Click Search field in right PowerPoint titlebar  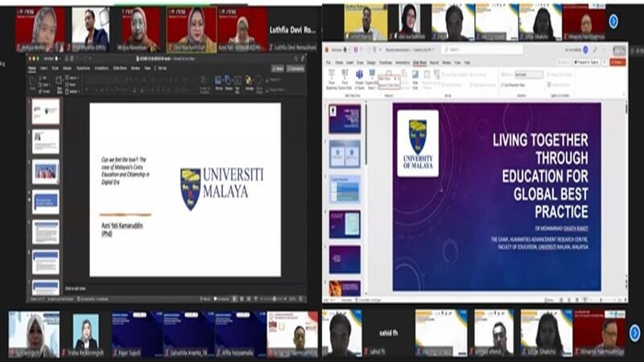(482, 50)
